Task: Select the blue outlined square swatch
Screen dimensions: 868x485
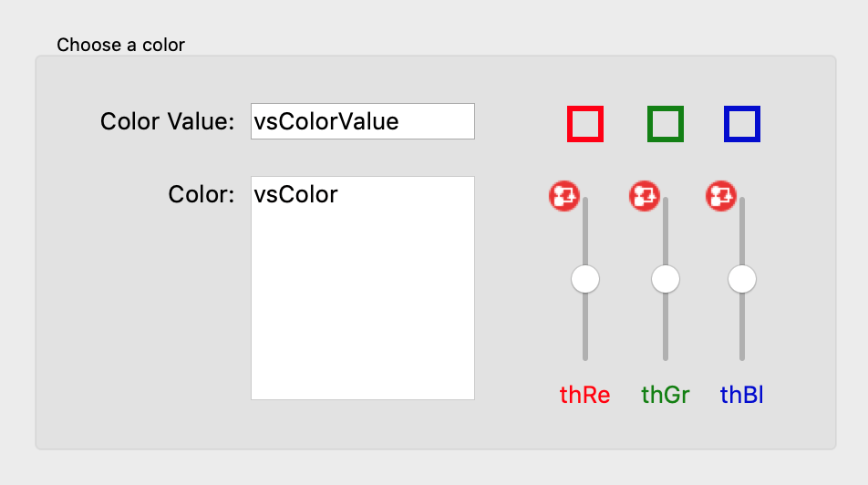Action: tap(742, 124)
